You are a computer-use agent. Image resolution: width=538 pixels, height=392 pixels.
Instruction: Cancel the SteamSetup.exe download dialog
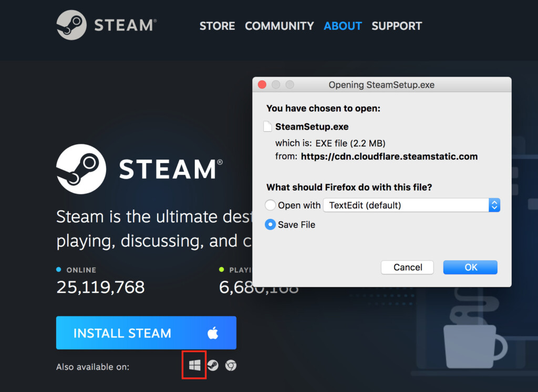[407, 267]
